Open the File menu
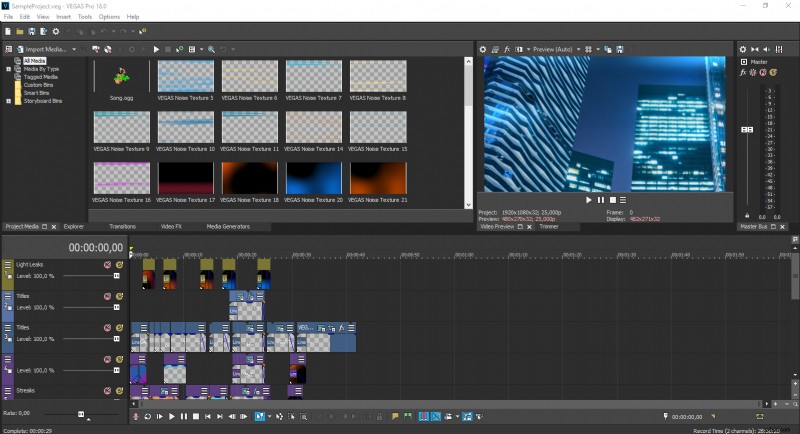Image resolution: width=800 pixels, height=434 pixels. pyautogui.click(x=9, y=17)
